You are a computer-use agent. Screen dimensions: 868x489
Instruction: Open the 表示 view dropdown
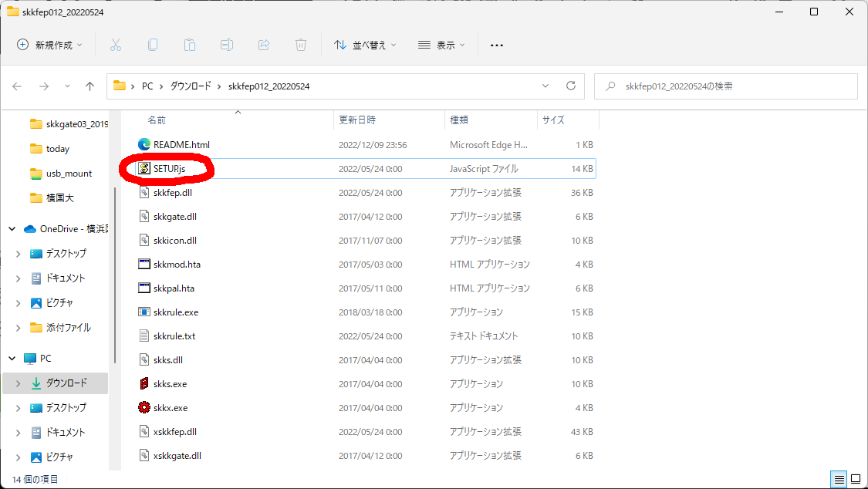(x=441, y=45)
